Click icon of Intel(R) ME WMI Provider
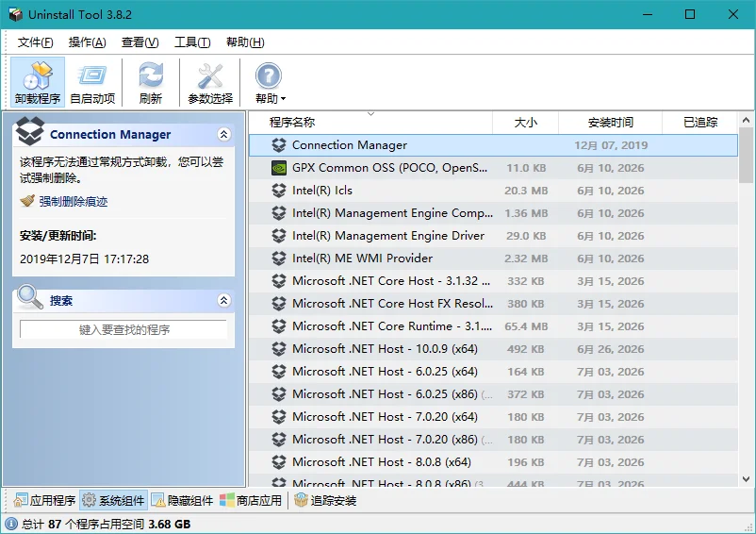756x534 pixels. (279, 259)
